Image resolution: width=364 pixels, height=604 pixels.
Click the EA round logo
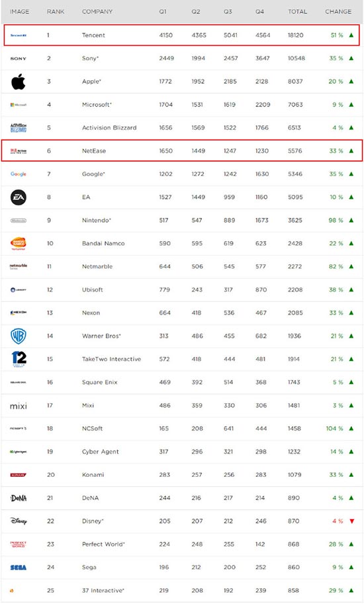[18, 197]
